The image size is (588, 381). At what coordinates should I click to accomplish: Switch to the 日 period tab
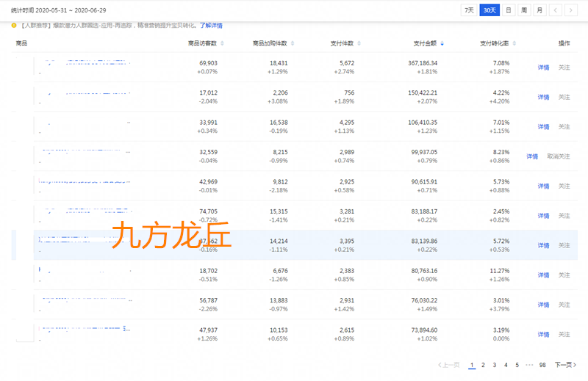point(509,10)
